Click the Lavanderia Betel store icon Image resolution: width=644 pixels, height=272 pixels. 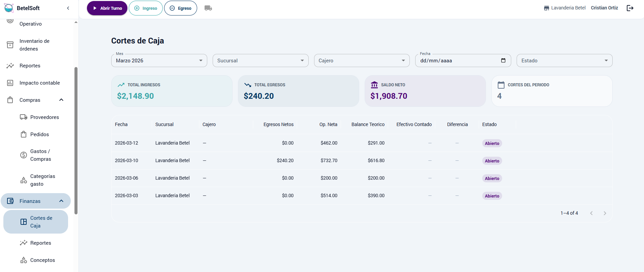pyautogui.click(x=546, y=8)
